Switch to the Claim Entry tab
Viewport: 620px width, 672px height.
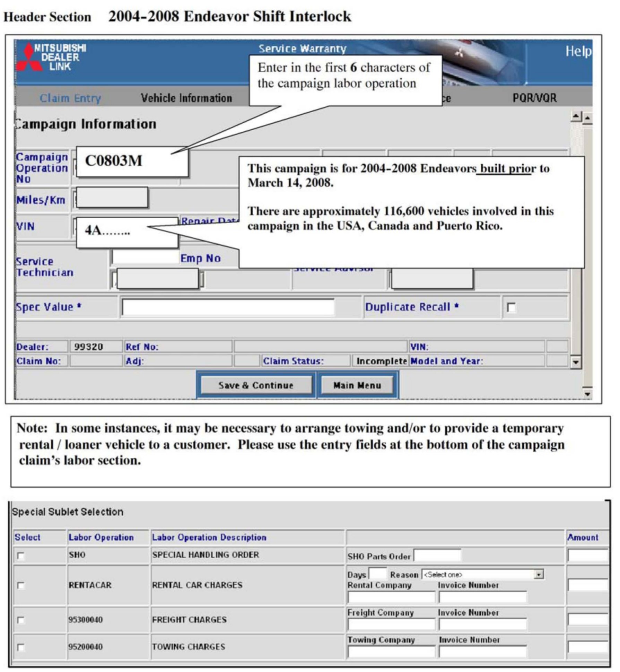(x=70, y=98)
